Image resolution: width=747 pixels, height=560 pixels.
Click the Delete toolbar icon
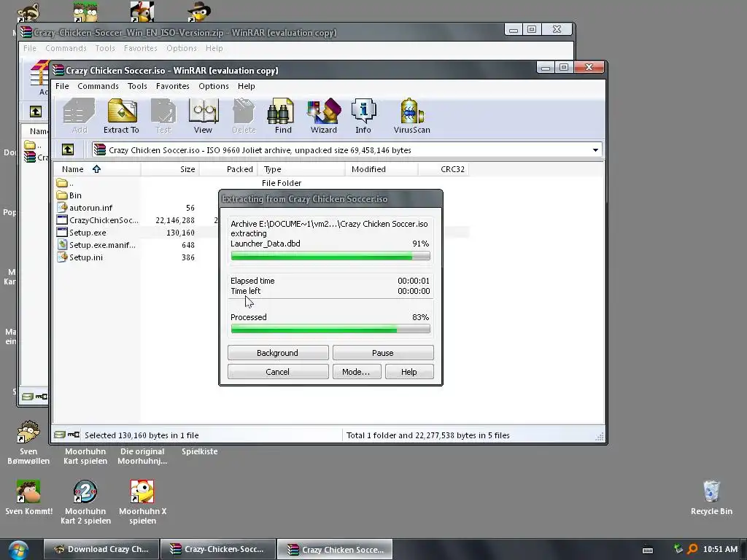pos(244,116)
